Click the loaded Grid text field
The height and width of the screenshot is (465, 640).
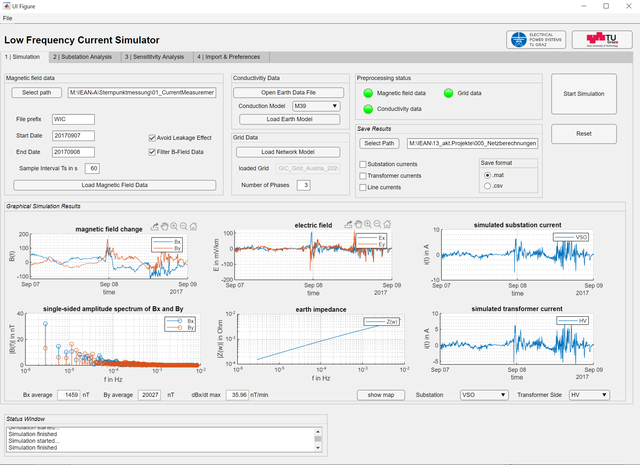[308, 168]
